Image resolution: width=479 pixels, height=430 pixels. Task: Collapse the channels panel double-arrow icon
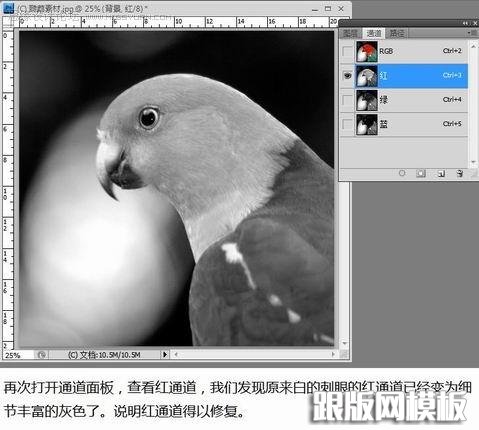(x=465, y=23)
